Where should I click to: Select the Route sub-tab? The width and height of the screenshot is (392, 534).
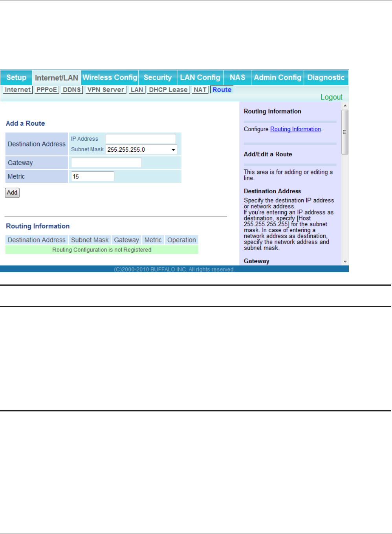pyautogui.click(x=222, y=90)
